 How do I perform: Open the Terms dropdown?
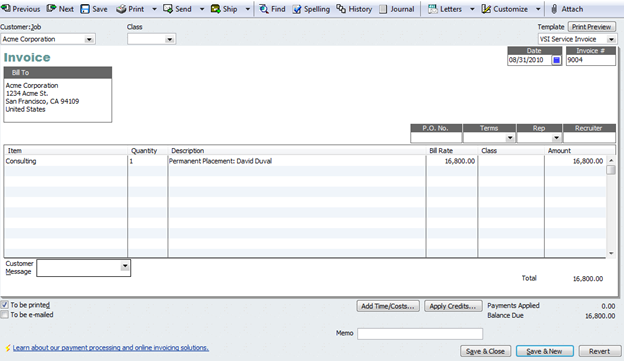click(x=510, y=138)
